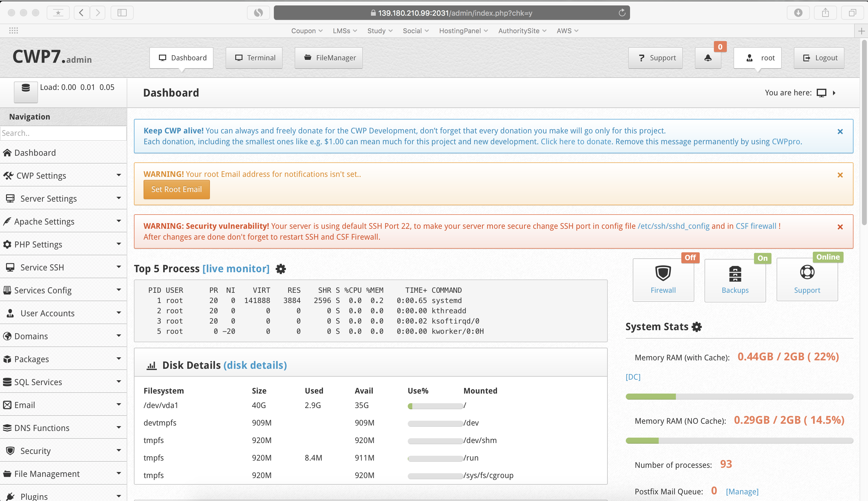Open the live monitor link

point(236,269)
